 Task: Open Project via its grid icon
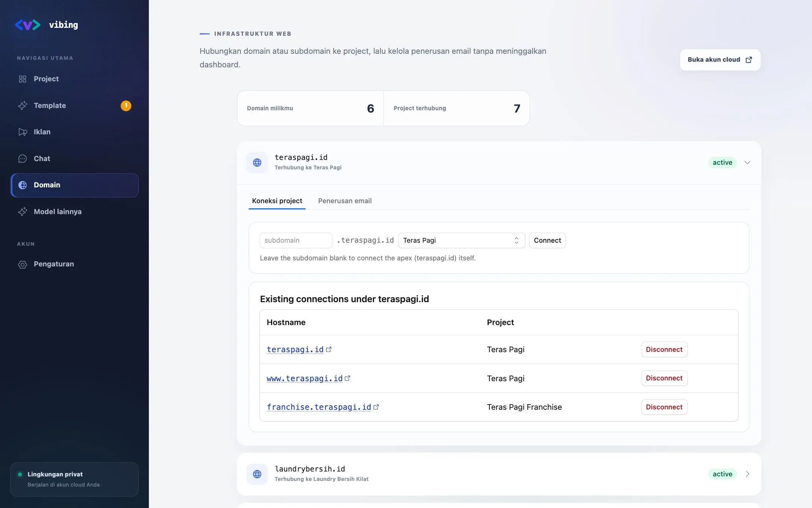coord(23,79)
